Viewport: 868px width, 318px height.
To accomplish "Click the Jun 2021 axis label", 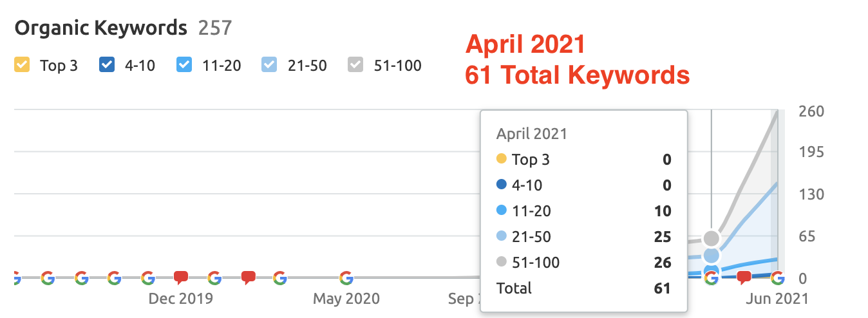I will [777, 299].
